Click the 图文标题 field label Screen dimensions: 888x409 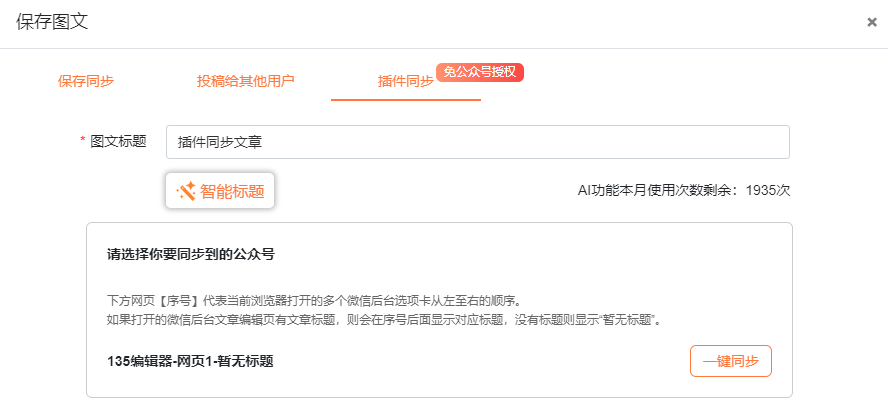(x=119, y=142)
